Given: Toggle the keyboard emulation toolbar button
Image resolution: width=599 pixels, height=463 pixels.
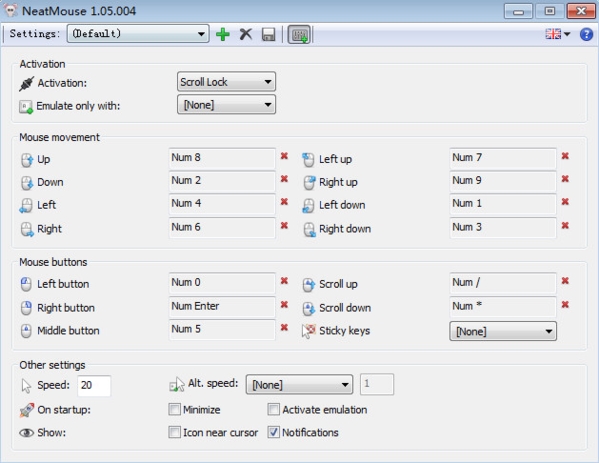Looking at the screenshot, I should click(x=299, y=34).
